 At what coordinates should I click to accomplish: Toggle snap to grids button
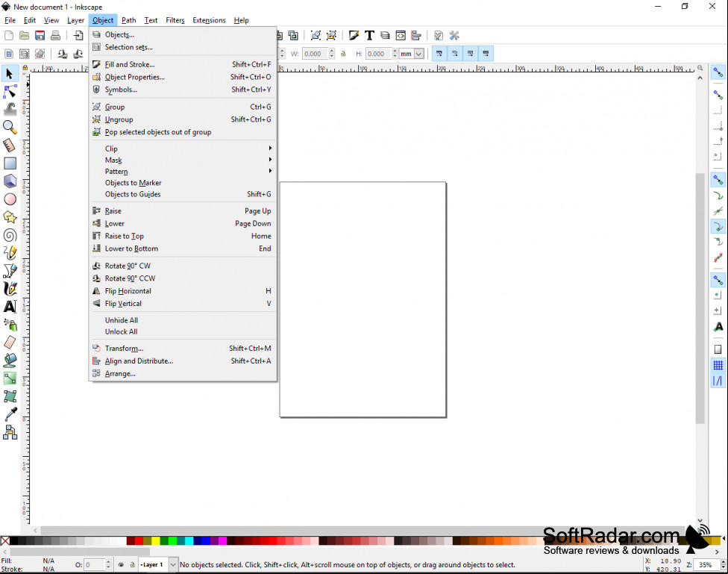[x=718, y=365]
